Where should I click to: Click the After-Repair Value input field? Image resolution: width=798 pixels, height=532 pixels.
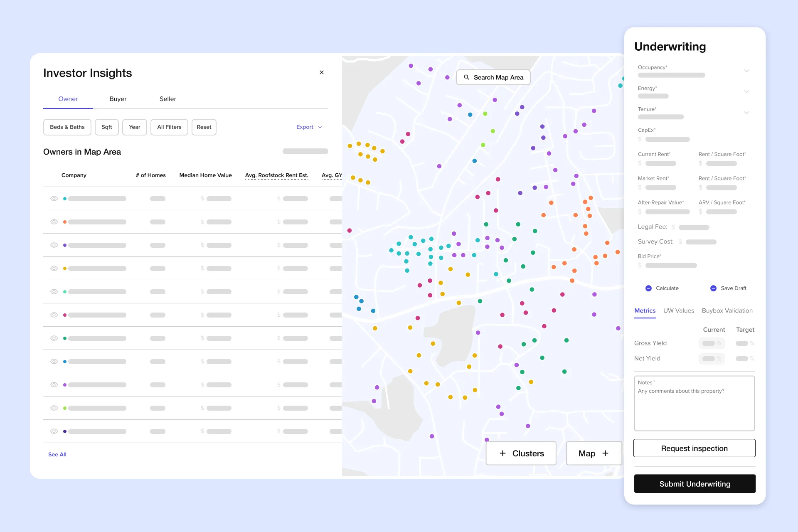pos(664,212)
